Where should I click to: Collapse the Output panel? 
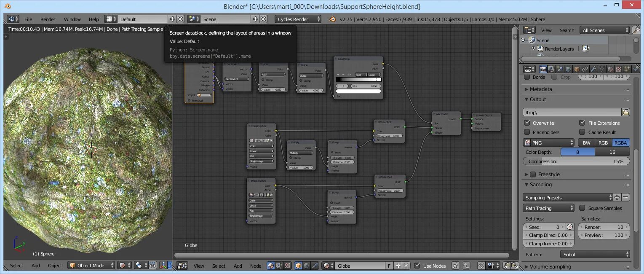point(526,99)
